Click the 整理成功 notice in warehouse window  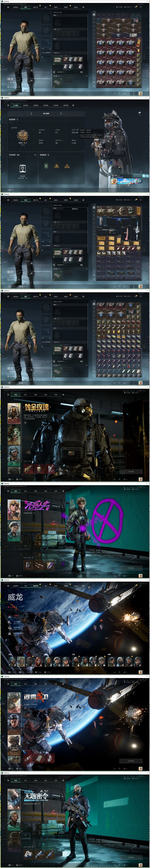point(75,209)
